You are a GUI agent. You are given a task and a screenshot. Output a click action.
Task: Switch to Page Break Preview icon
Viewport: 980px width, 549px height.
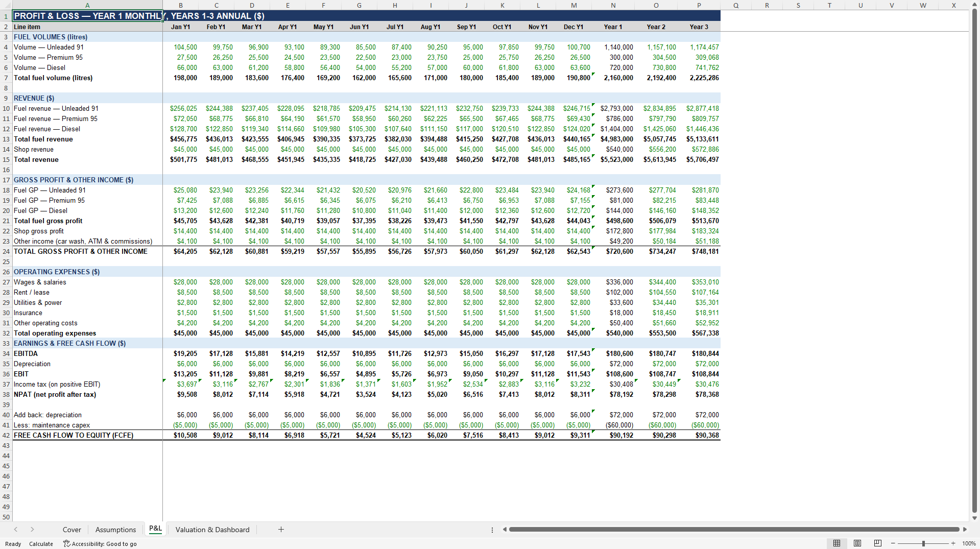tap(878, 543)
